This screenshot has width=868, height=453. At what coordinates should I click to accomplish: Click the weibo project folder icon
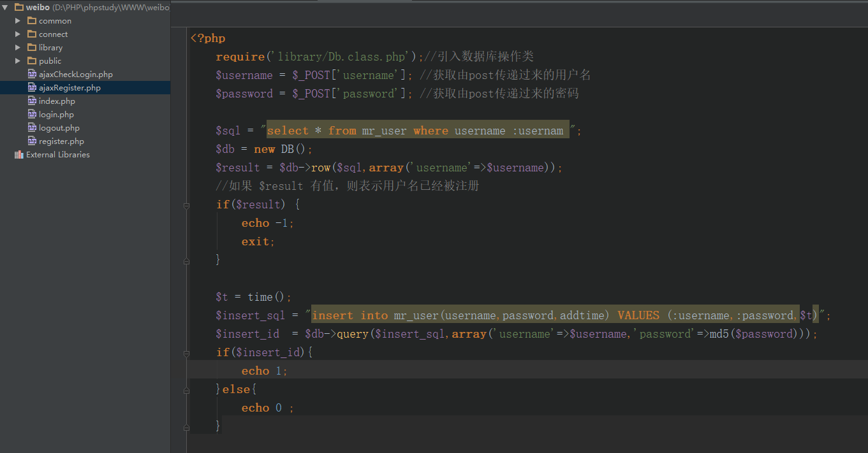pyautogui.click(x=18, y=8)
